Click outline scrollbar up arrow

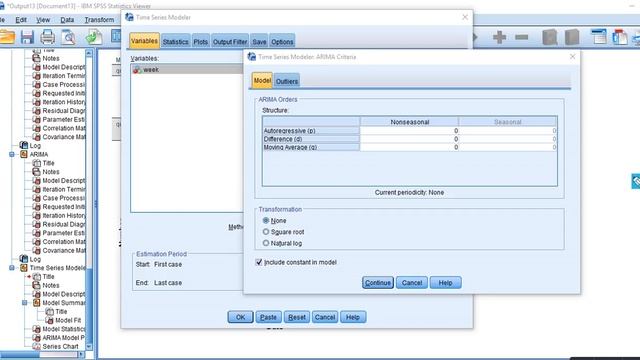coord(89,53)
